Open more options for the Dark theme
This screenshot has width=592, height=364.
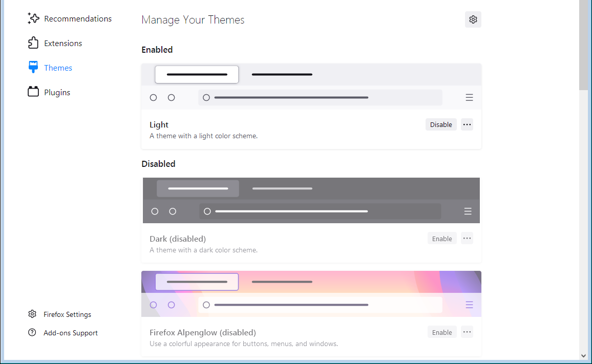pyautogui.click(x=467, y=238)
